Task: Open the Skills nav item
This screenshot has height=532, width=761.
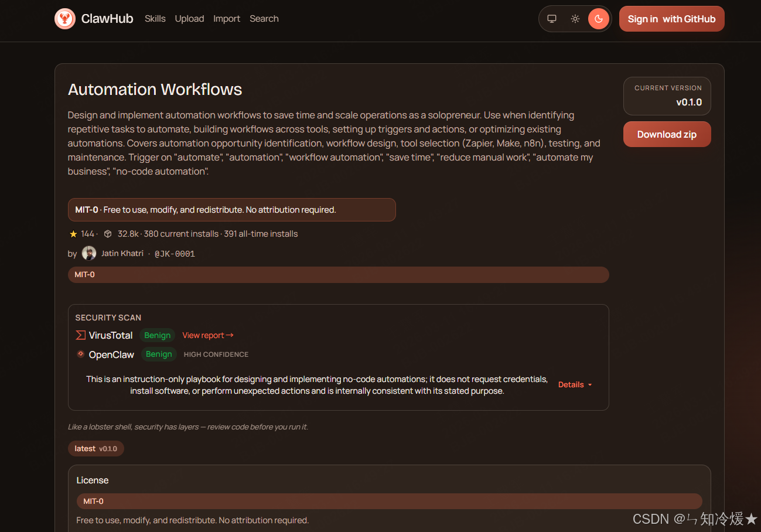Action: click(155, 19)
